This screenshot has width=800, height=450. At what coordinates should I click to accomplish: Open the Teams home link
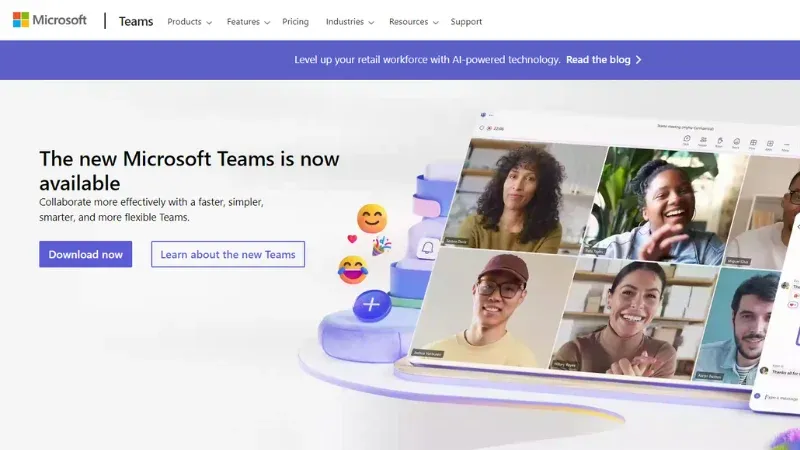tap(136, 21)
